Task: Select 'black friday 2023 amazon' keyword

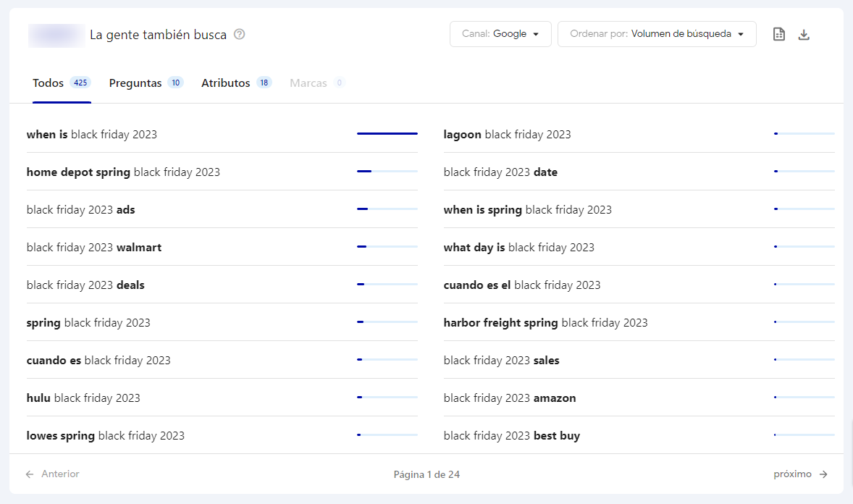Action: (x=510, y=398)
